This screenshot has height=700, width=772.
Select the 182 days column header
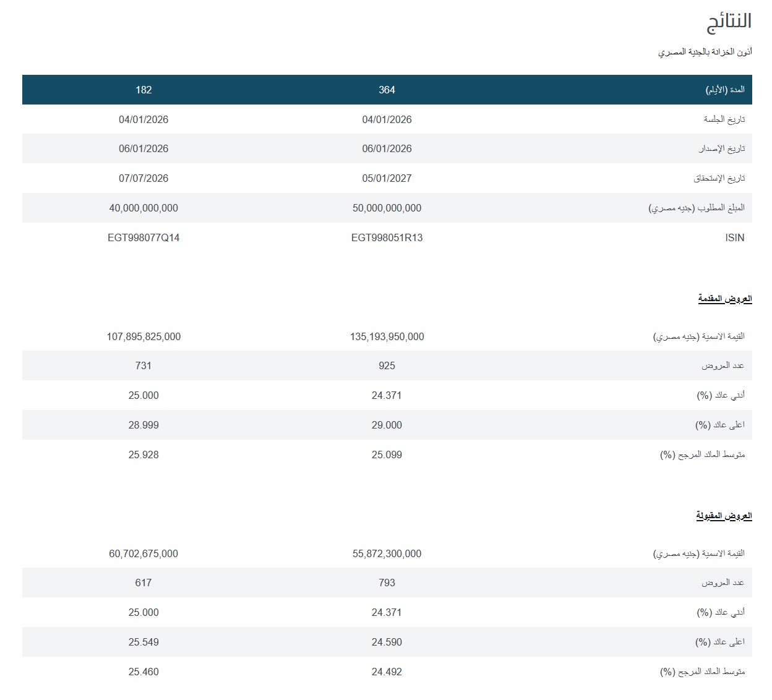pos(144,90)
